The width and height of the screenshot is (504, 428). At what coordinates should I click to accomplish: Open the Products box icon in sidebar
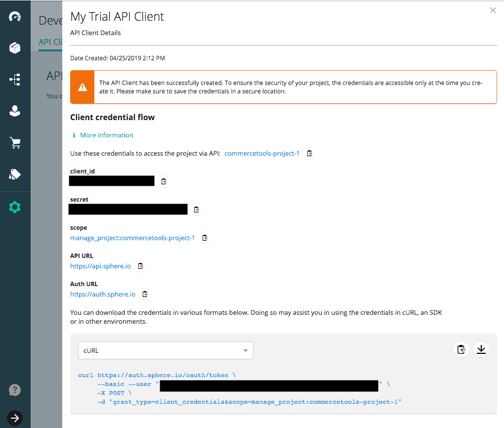pos(15,48)
